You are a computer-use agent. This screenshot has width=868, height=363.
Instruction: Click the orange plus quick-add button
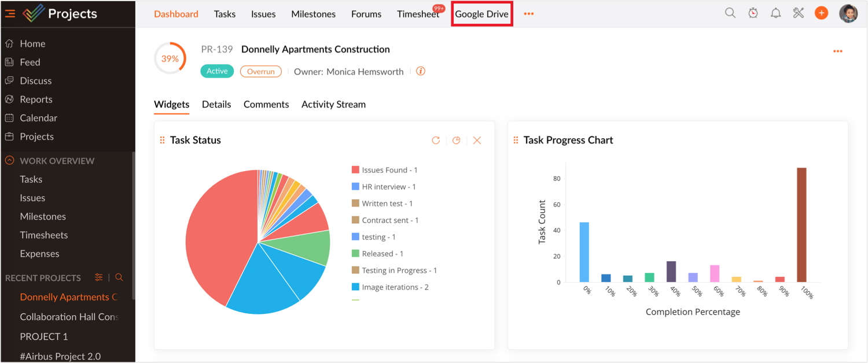click(821, 13)
